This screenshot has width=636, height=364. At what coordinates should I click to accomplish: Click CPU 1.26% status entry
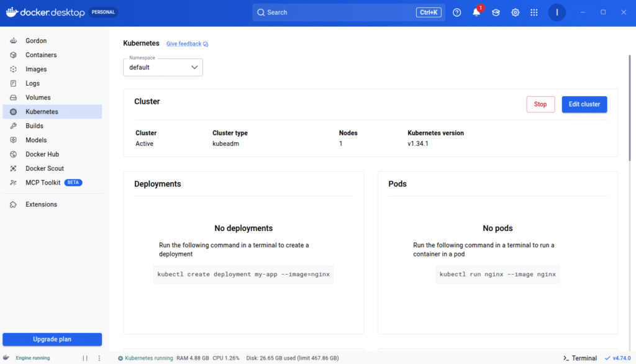coord(226,358)
